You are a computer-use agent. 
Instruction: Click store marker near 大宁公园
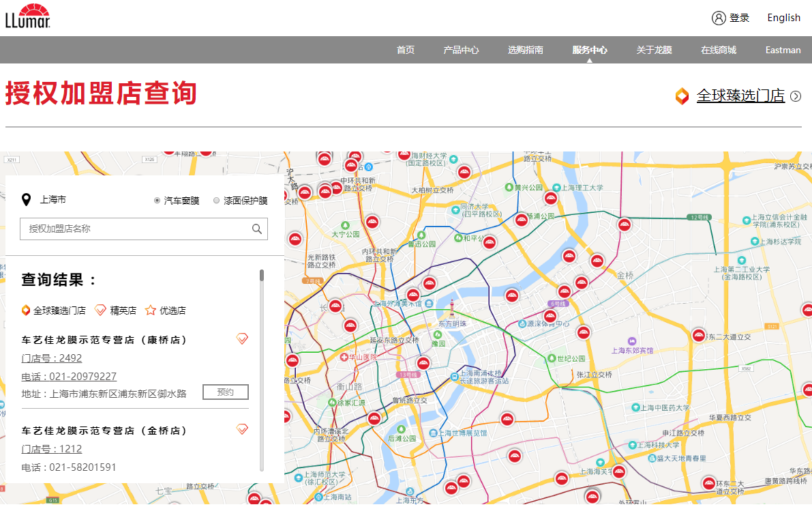[x=372, y=222]
